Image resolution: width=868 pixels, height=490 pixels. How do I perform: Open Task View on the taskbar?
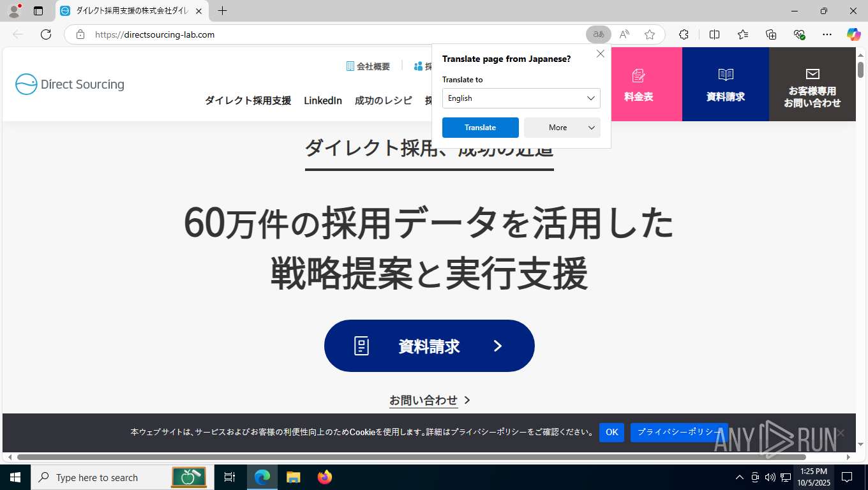tap(230, 477)
